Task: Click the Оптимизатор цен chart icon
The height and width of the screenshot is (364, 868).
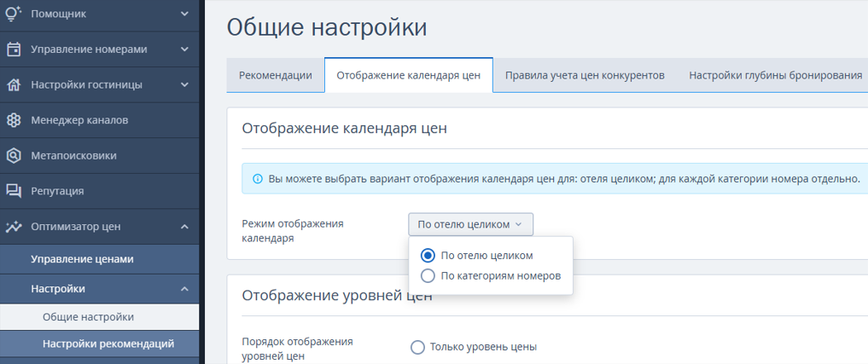Action: pos(14,226)
